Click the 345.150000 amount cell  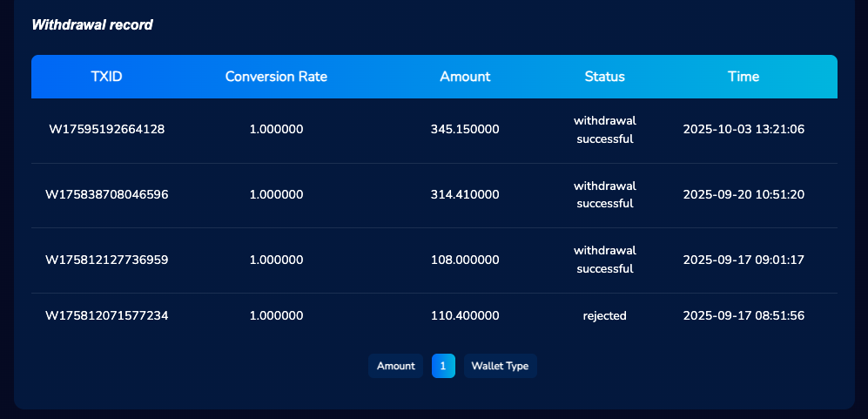(465, 130)
